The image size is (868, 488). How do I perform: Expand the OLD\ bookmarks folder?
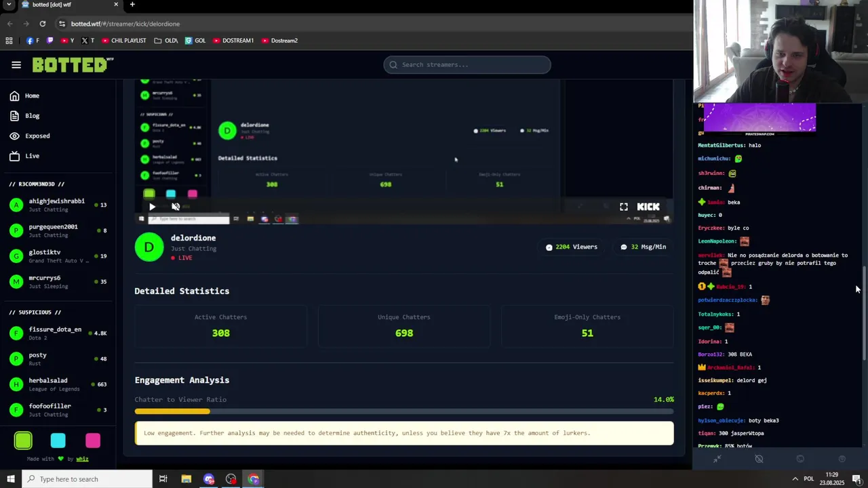tap(166, 41)
